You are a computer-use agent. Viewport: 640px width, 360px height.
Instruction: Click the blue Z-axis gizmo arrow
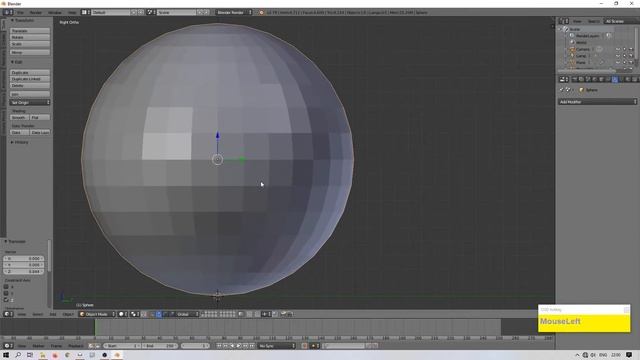coord(218,135)
